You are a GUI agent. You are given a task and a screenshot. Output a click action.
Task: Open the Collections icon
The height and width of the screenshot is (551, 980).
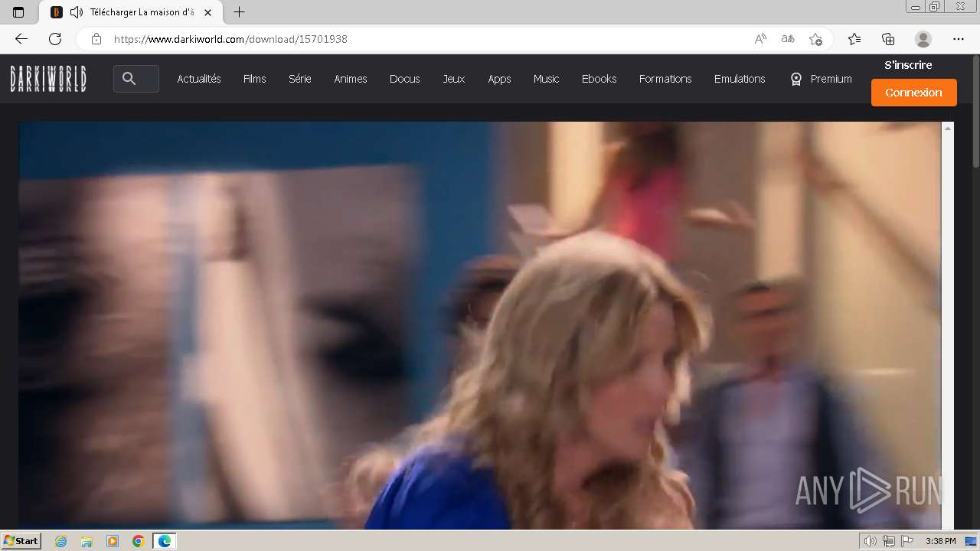point(888,39)
